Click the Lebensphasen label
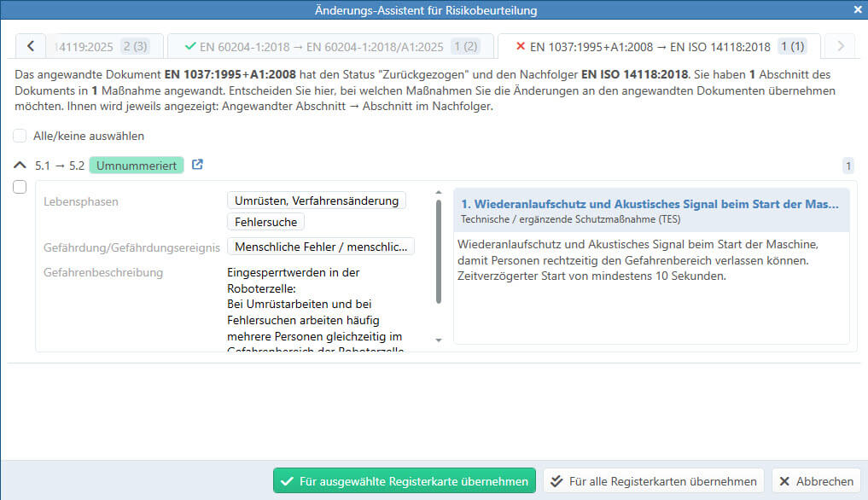 81,201
